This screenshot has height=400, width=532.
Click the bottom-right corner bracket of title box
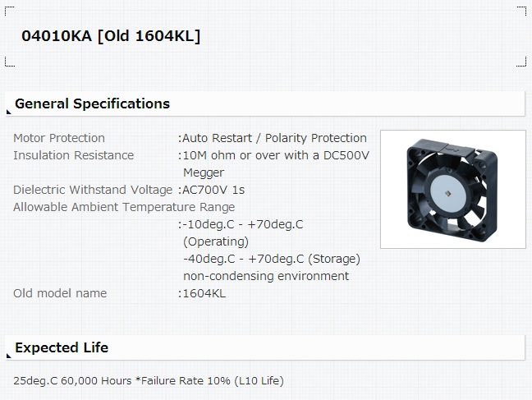coord(521,62)
